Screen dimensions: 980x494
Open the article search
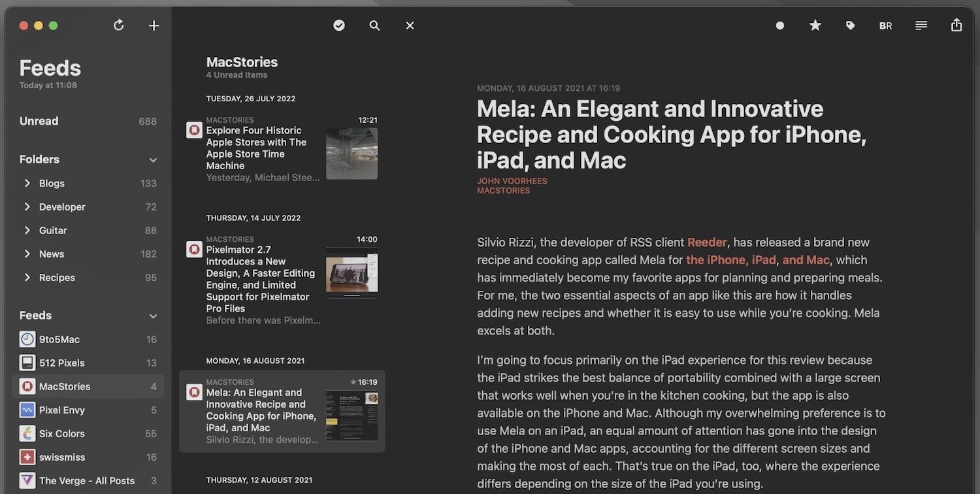pos(374,25)
